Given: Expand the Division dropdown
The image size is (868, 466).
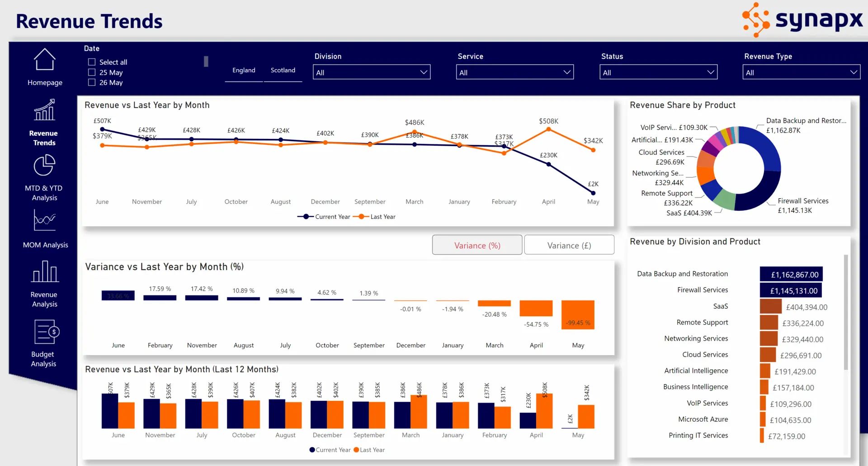Looking at the screenshot, I should point(372,72).
